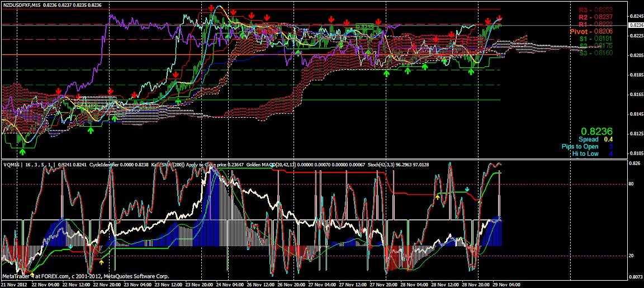Select the R2 - 0.8237 resistance label
Viewport: 644px width, 288px height.
pos(596,17)
